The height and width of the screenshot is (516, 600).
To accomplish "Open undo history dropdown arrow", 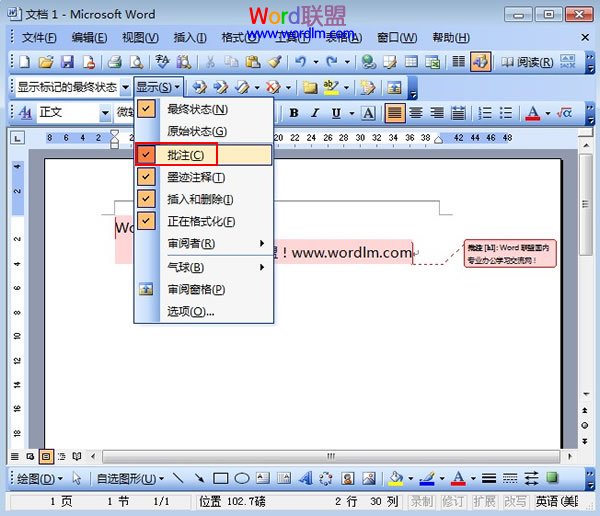I will (x=316, y=62).
